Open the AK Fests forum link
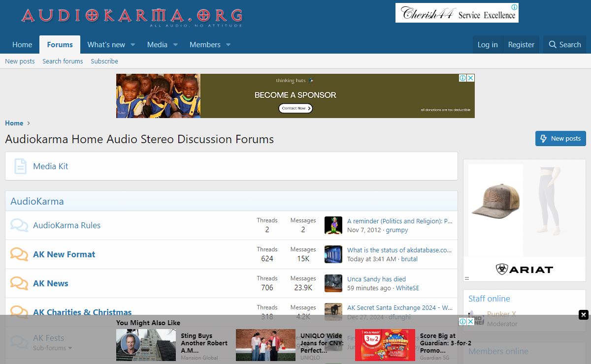The height and width of the screenshot is (364, 591). [48, 338]
